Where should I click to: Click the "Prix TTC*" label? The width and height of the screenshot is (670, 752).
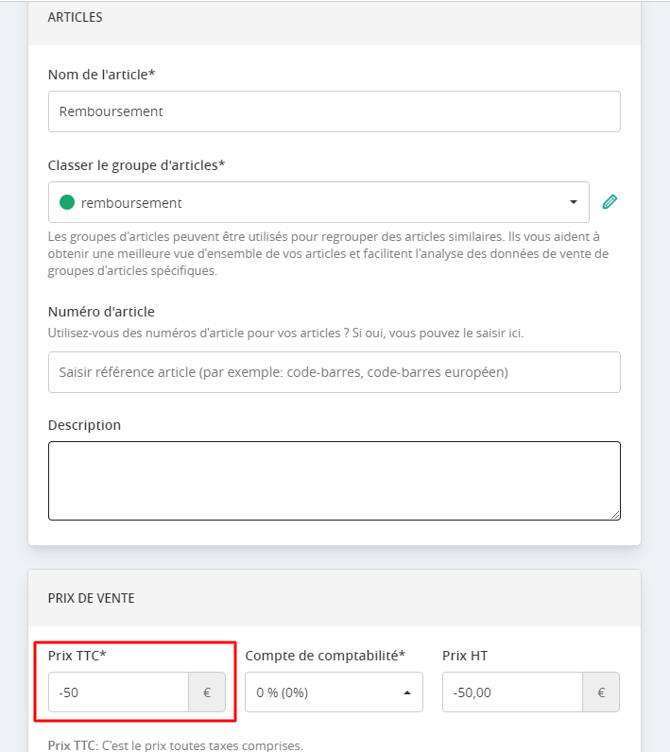[x=77, y=655]
